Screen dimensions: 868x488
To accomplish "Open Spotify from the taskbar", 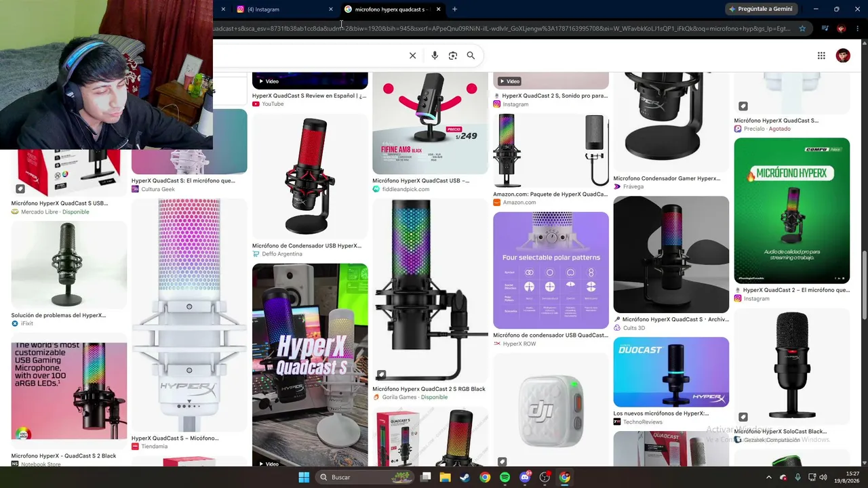I will click(505, 477).
